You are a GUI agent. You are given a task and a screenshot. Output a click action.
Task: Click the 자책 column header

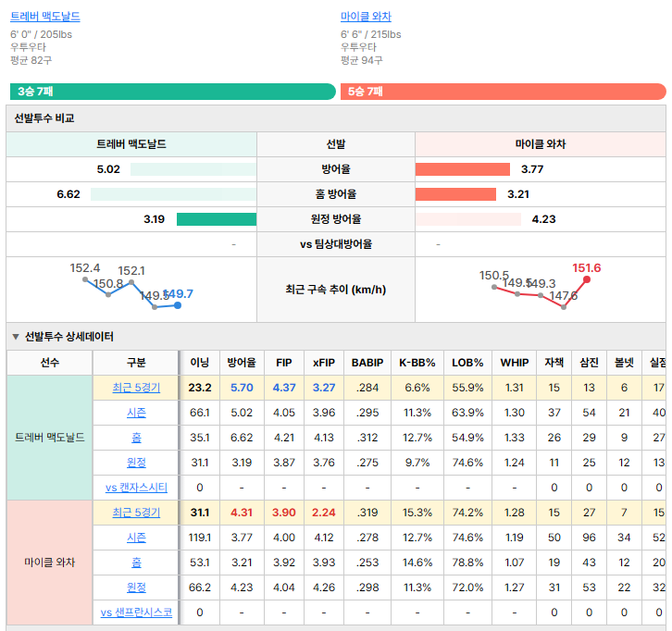click(554, 363)
